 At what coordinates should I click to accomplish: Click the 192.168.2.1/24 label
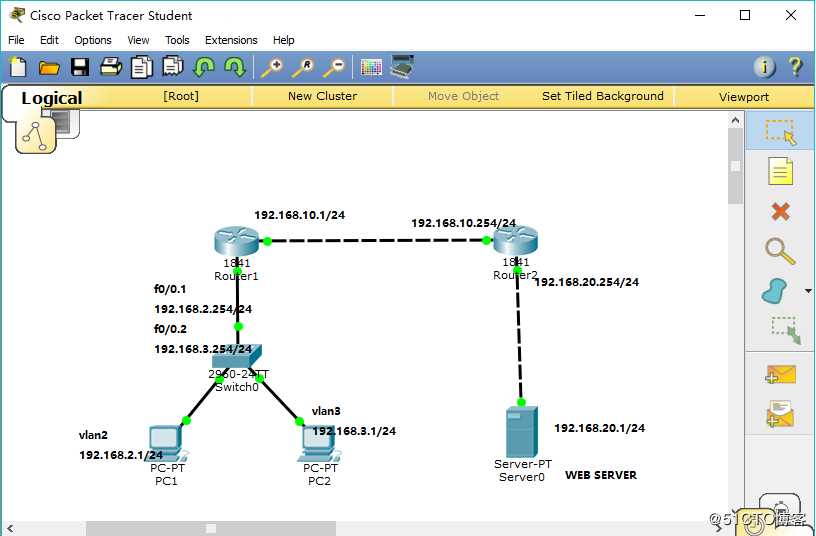[x=121, y=455]
